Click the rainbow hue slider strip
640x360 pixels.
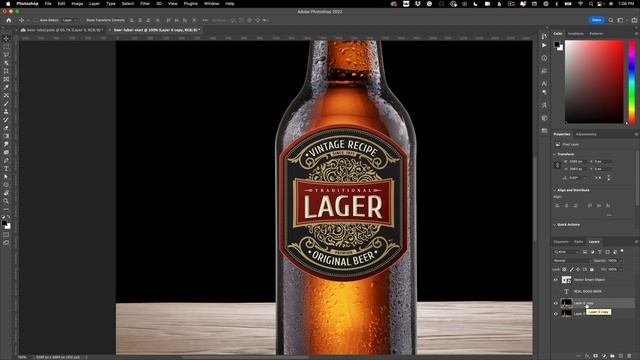[x=632, y=81]
